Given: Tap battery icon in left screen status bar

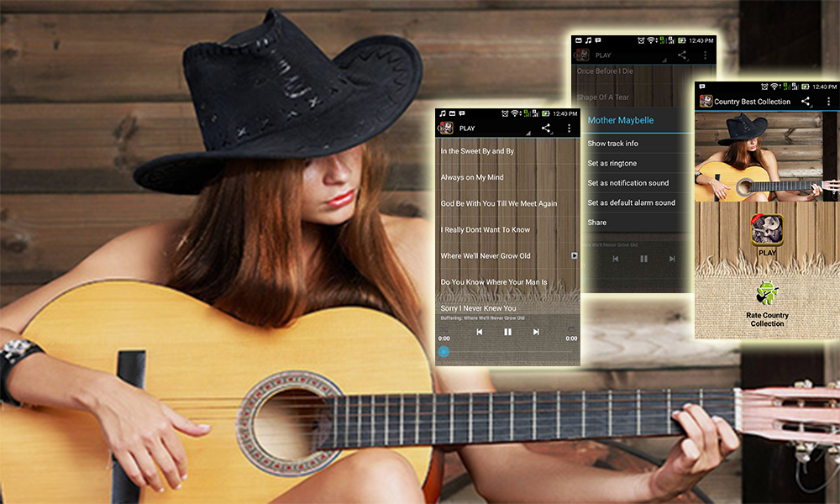Looking at the screenshot, I should click(546, 113).
